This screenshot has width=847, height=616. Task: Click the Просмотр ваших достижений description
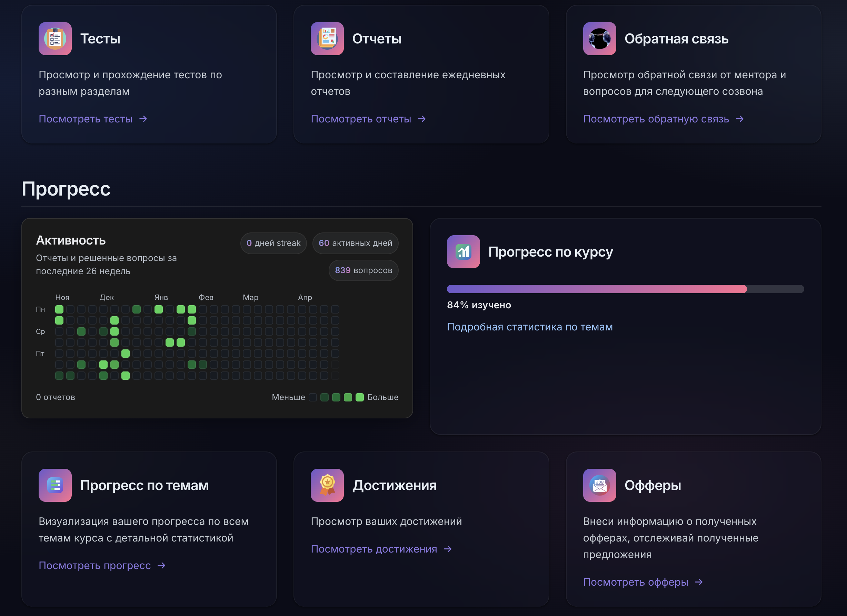coord(386,521)
